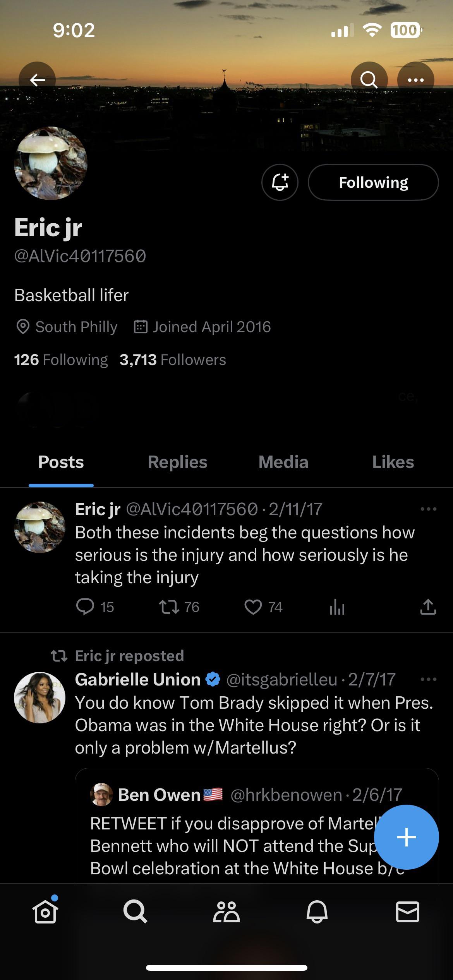Enable post notifications bell for Eric jr
Screen dimensions: 453x980
click(280, 182)
